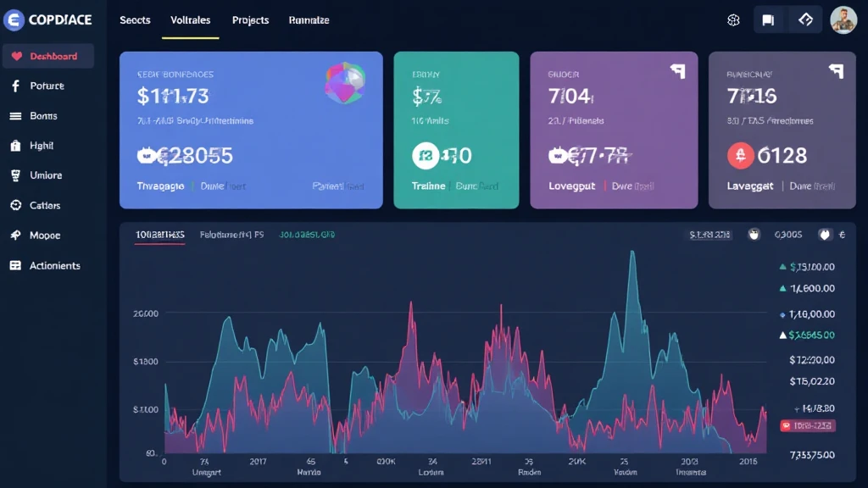
Task: Click the heart icon beside Dashboard
Action: pyautogui.click(x=15, y=57)
